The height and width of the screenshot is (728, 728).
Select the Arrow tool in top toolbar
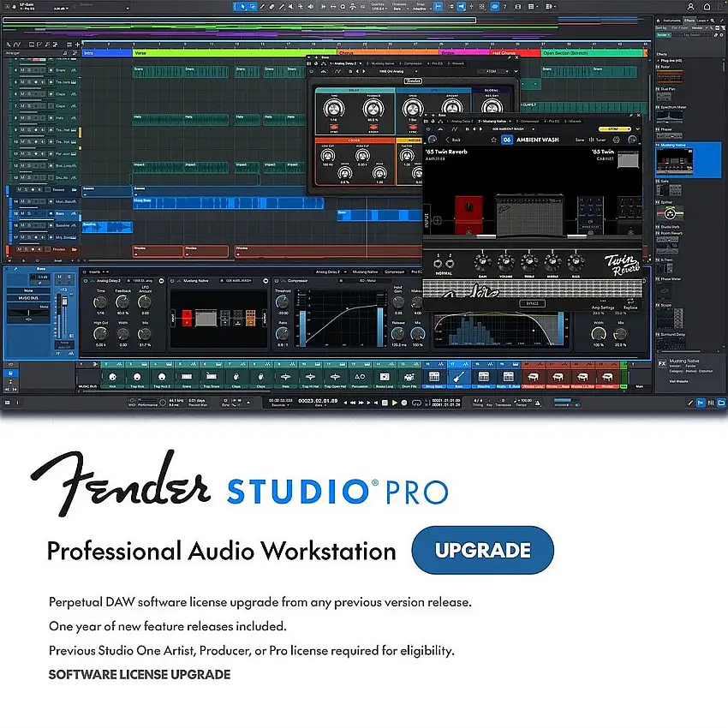pos(243,7)
